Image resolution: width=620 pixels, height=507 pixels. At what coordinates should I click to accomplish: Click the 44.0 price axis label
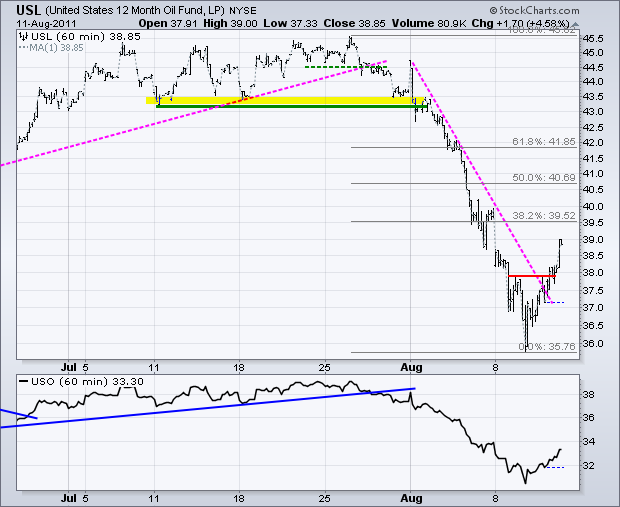tap(593, 82)
